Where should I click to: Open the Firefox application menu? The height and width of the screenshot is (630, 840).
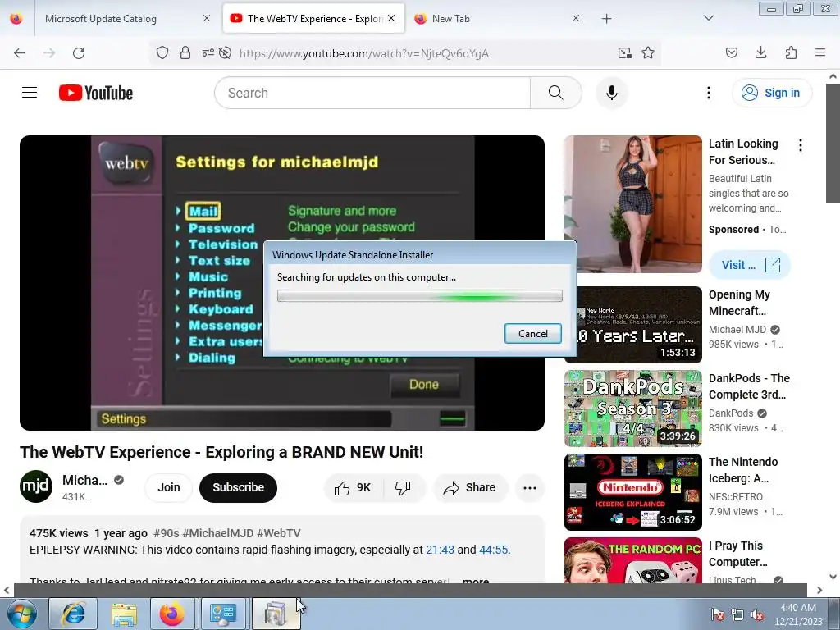click(x=820, y=52)
